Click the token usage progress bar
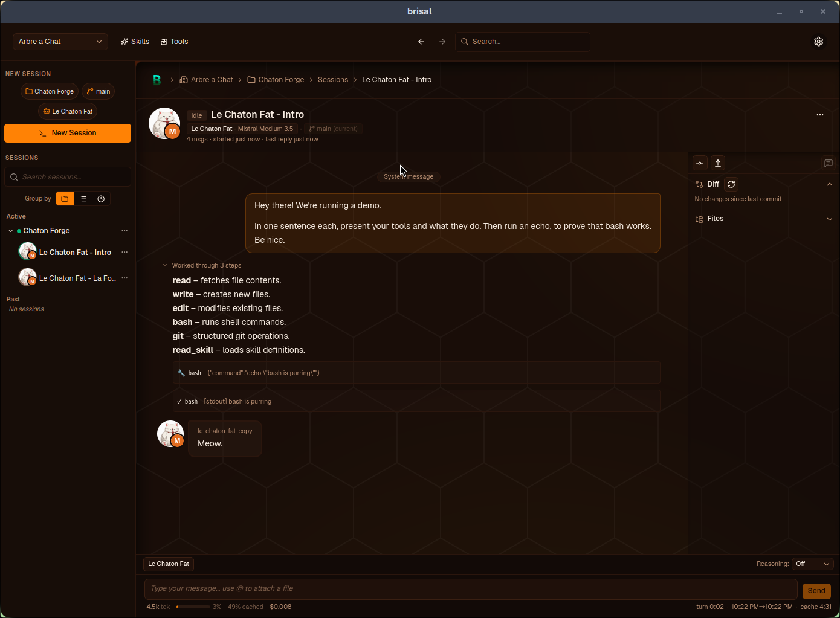 [193, 607]
